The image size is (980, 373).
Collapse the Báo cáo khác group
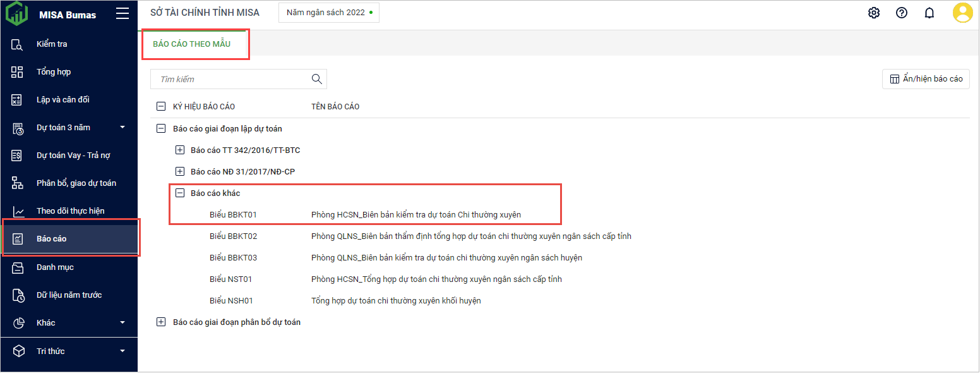coord(180,193)
